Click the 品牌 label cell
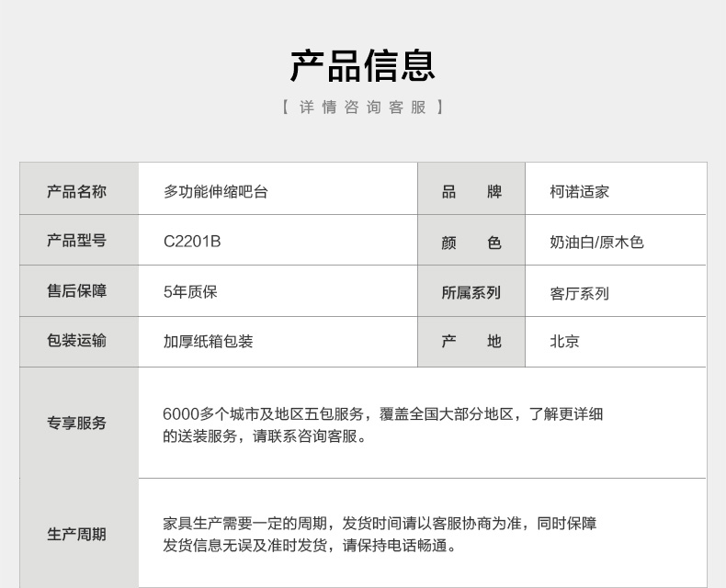The height and width of the screenshot is (588, 726). [x=471, y=188]
